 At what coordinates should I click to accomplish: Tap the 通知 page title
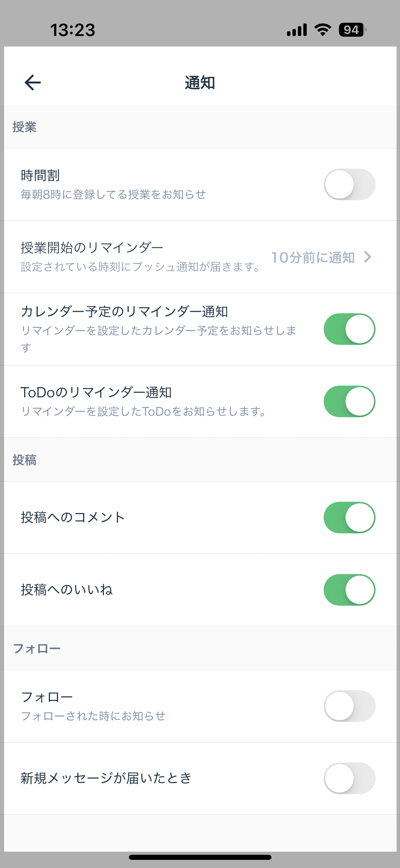[x=200, y=83]
